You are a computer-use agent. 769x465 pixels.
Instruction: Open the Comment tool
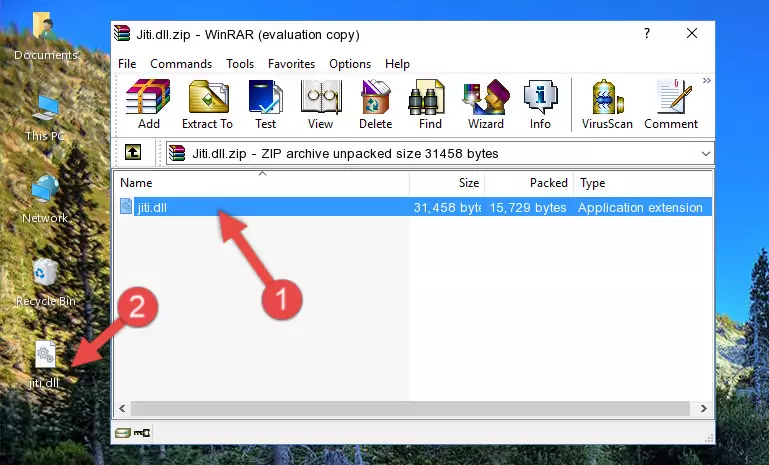[671, 104]
